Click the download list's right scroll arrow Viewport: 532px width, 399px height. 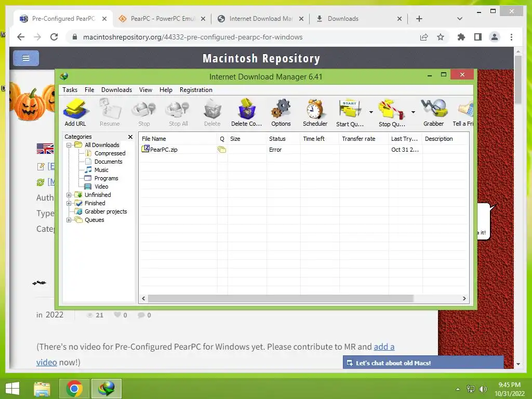[x=464, y=299]
